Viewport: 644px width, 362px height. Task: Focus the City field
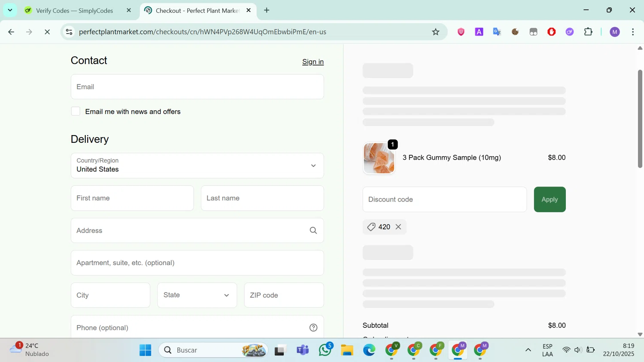[x=110, y=295]
